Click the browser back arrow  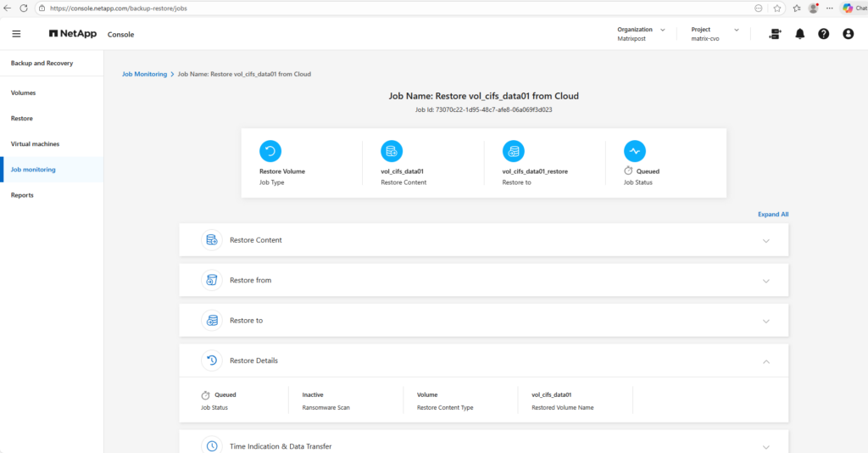(8, 8)
